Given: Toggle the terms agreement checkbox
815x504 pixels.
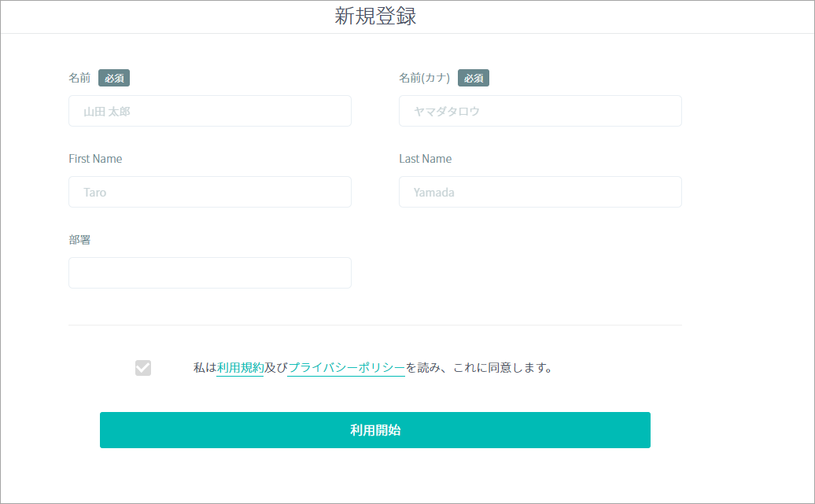Looking at the screenshot, I should pyautogui.click(x=143, y=368).
